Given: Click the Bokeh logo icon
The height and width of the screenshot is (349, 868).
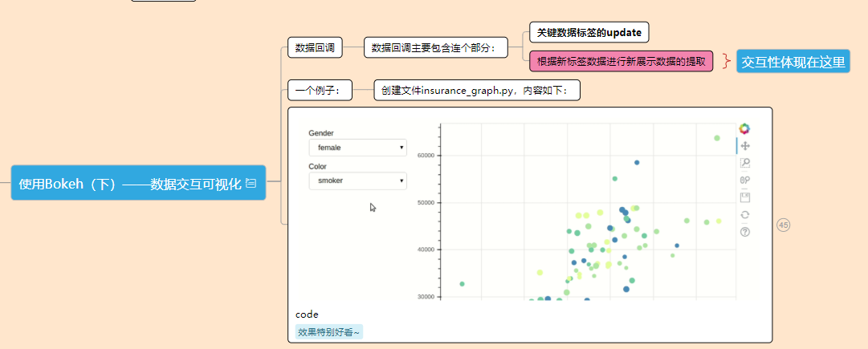Looking at the screenshot, I should [x=744, y=129].
